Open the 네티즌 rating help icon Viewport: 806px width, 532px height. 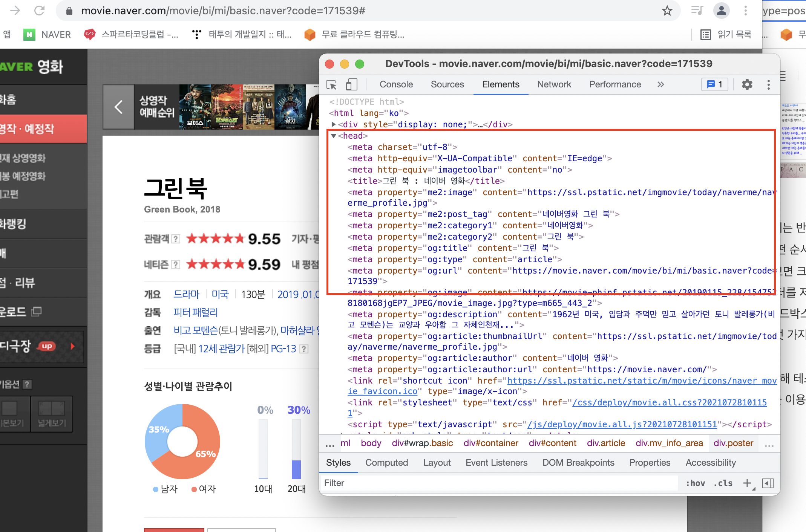point(176,264)
